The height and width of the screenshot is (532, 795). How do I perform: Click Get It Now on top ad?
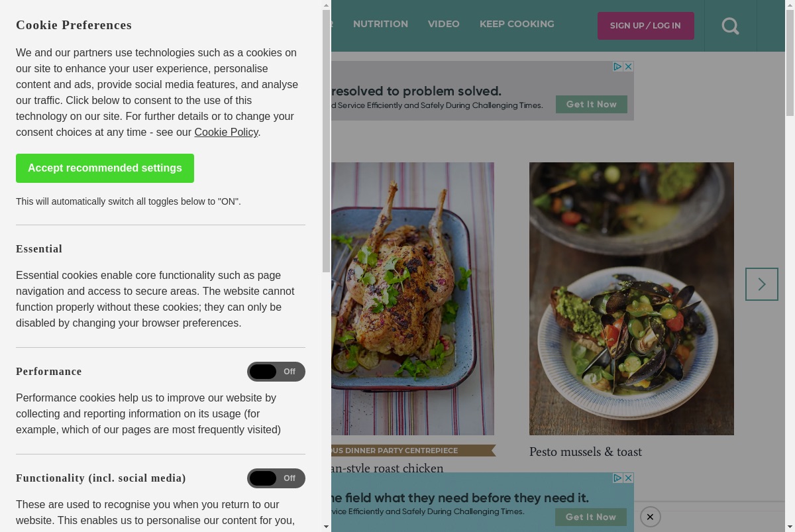point(592,104)
